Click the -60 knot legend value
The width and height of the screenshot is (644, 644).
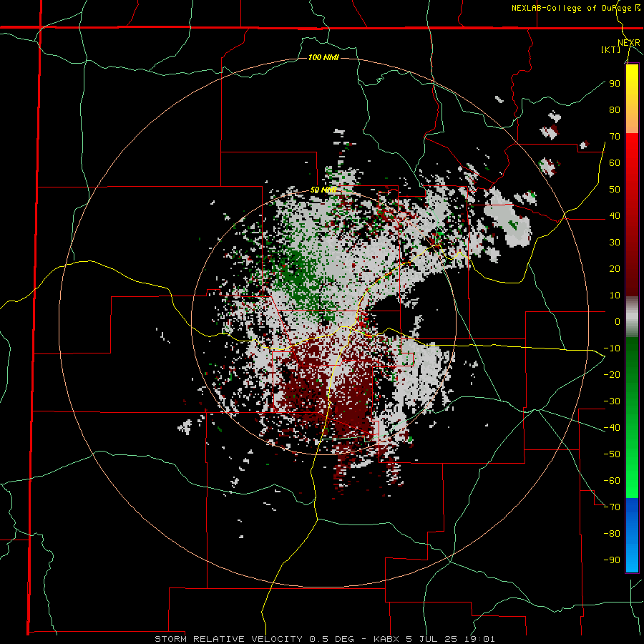pos(612,481)
